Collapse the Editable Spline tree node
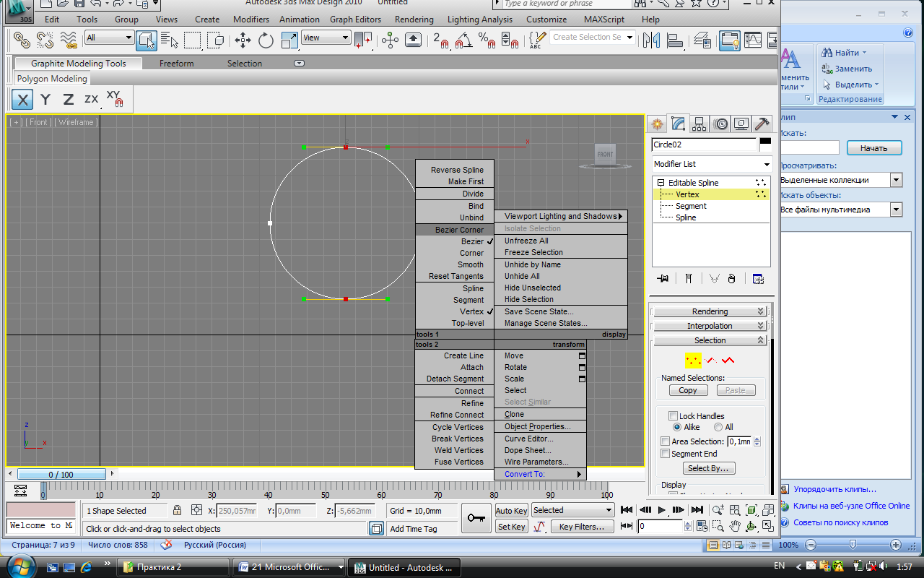 point(661,183)
